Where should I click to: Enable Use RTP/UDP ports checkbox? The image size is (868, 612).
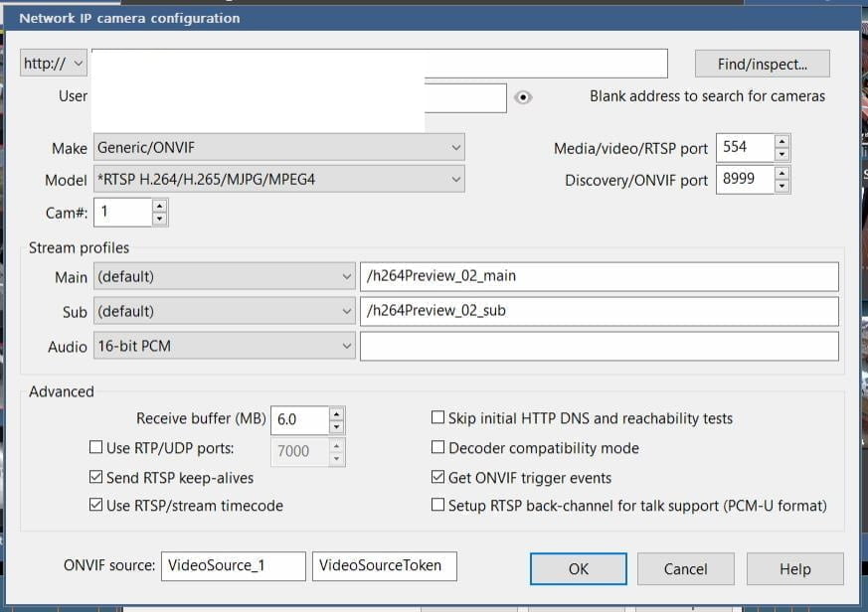point(96,448)
